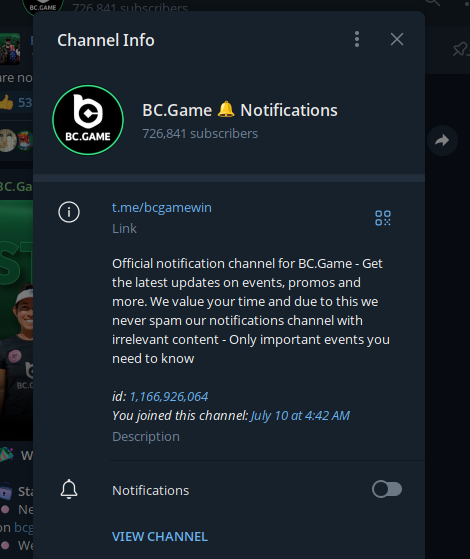Open the three-dot channel options menu
Screen dimensions: 470x559
(357, 39)
